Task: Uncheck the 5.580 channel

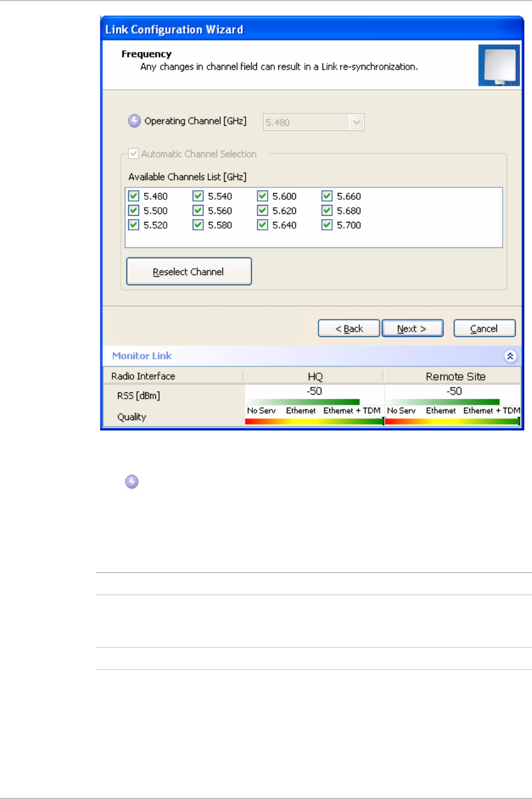Action: pos(198,225)
